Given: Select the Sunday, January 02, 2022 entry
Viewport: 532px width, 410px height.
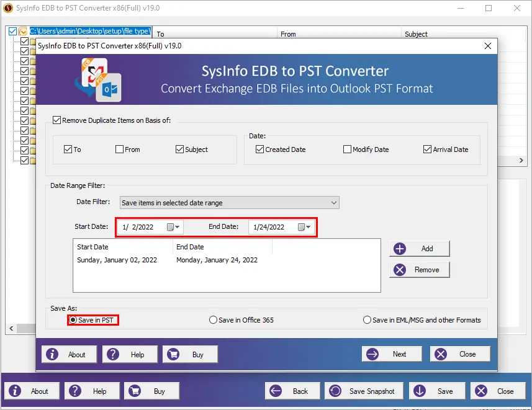Looking at the screenshot, I should pyautogui.click(x=117, y=260).
